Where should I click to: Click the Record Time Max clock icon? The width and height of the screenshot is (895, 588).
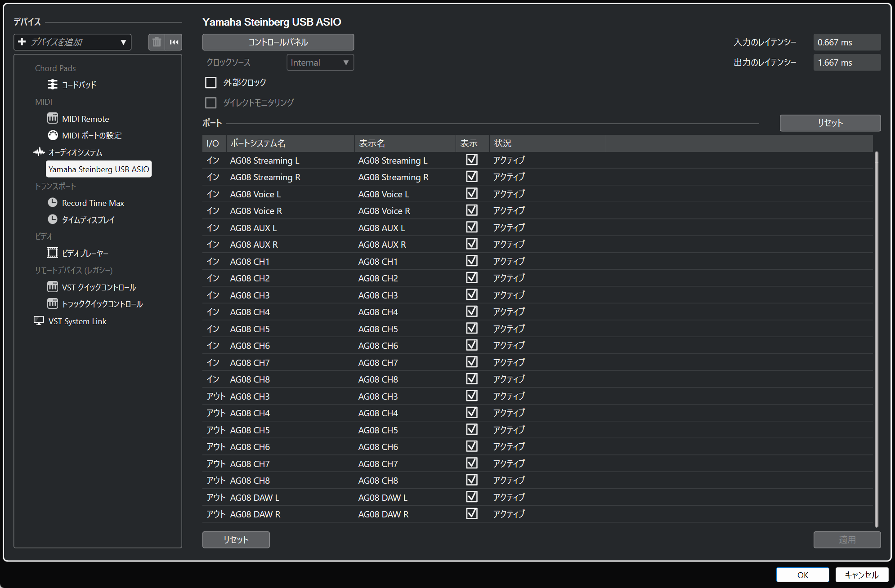pos(53,203)
